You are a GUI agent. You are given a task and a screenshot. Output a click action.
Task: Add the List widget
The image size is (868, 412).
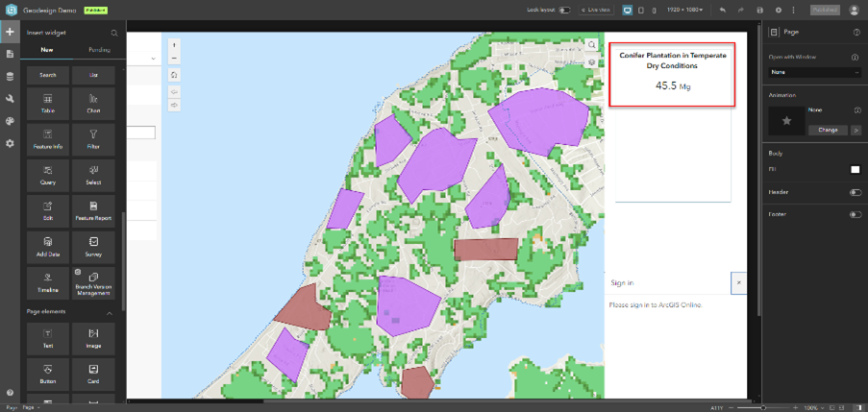(x=93, y=75)
